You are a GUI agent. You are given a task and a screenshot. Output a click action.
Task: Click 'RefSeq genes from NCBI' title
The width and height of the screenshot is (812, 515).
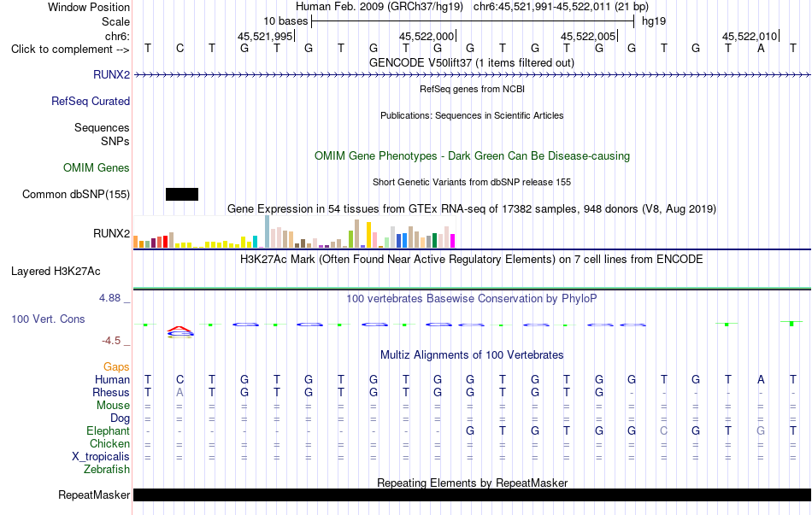(x=472, y=89)
